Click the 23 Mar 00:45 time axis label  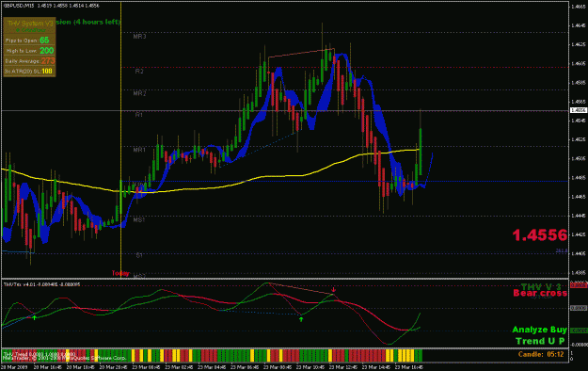click(147, 367)
